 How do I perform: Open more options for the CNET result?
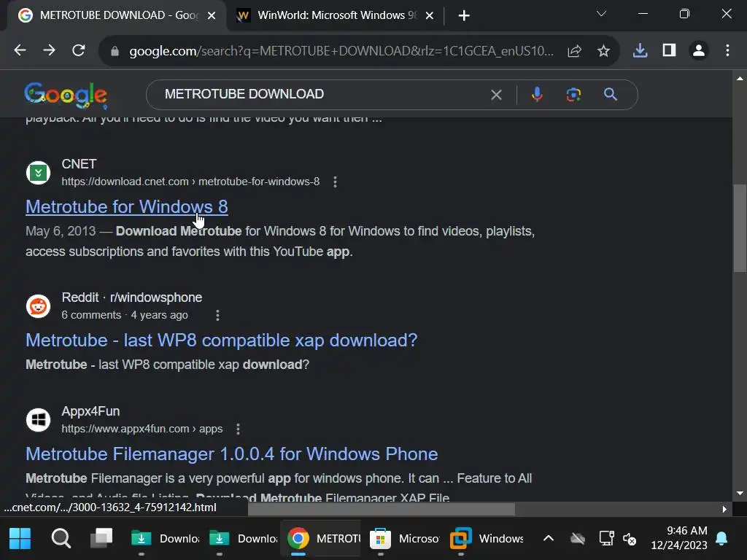click(x=336, y=182)
